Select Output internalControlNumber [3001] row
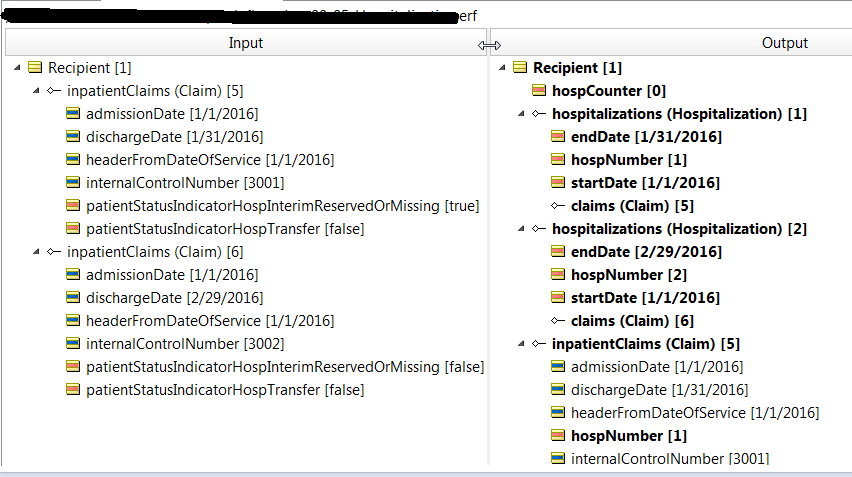This screenshot has width=852, height=477. pyautogui.click(x=670, y=459)
